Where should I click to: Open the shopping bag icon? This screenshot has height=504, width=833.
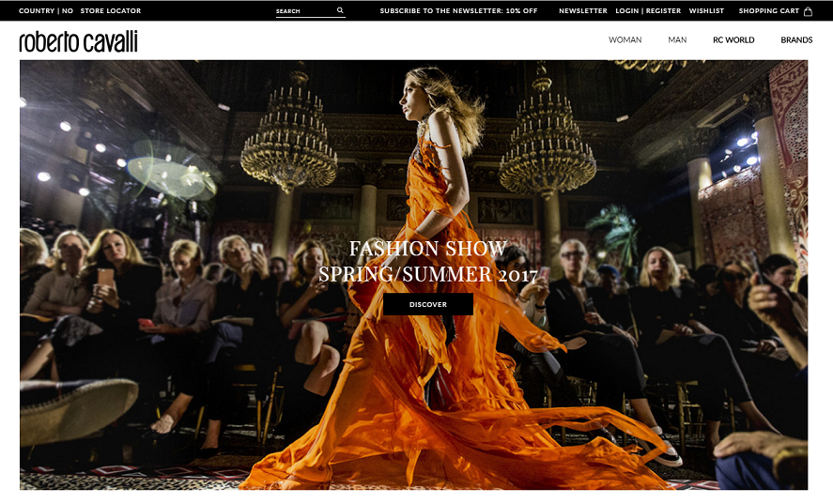(x=808, y=11)
